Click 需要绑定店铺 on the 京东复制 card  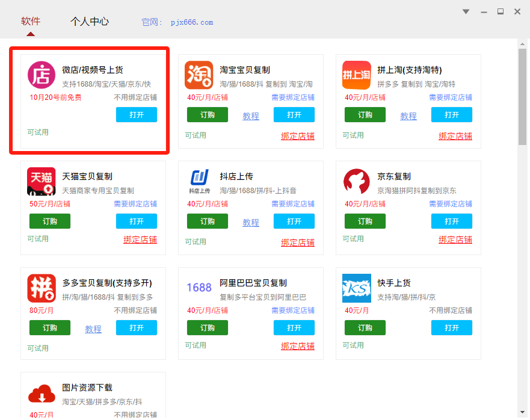point(451,204)
